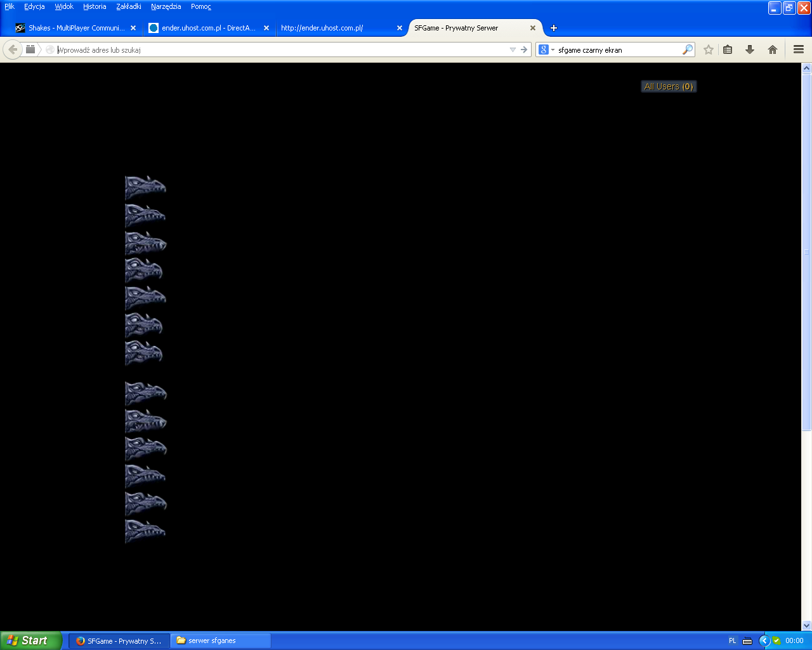
Task: Switch to ender.uhost.com.pl - DirectA tab
Action: 209,28
